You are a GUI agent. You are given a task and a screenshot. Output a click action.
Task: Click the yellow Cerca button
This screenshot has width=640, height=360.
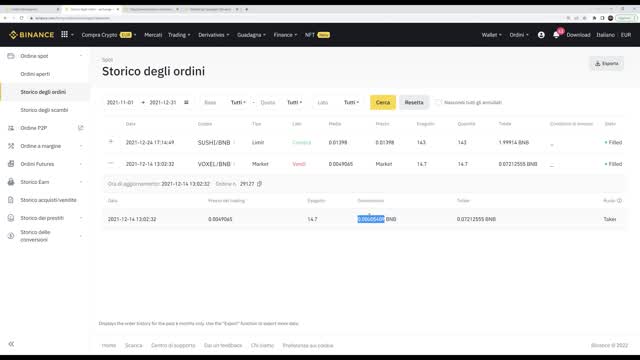click(383, 102)
